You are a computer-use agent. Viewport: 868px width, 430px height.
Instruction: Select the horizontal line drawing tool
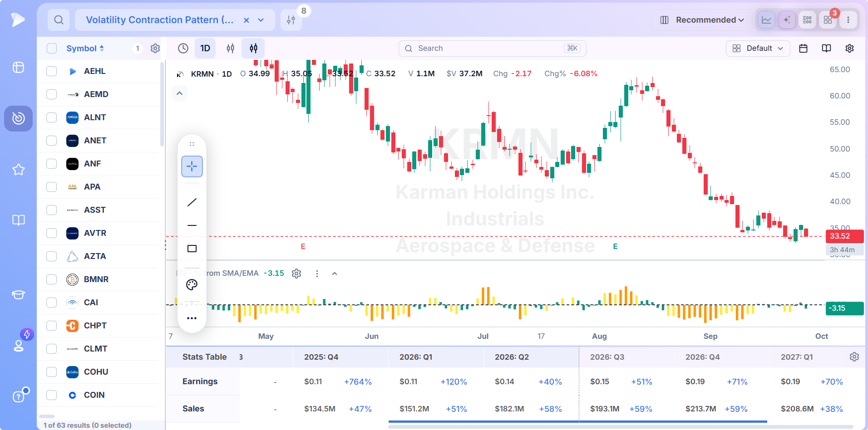pyautogui.click(x=192, y=225)
